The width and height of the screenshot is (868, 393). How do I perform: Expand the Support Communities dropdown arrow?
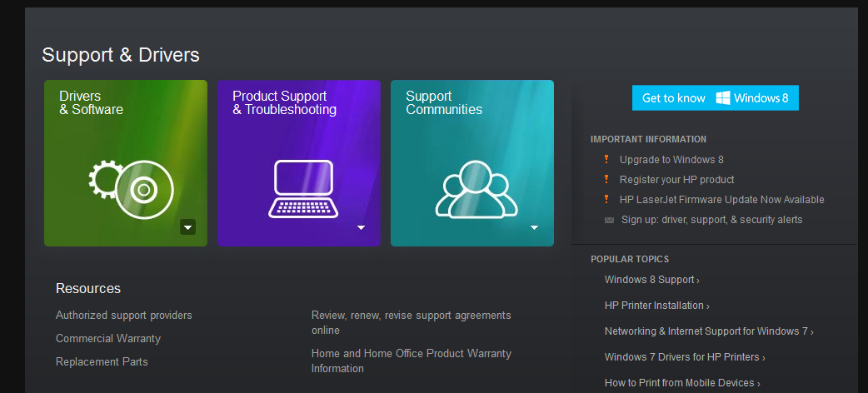point(534,227)
